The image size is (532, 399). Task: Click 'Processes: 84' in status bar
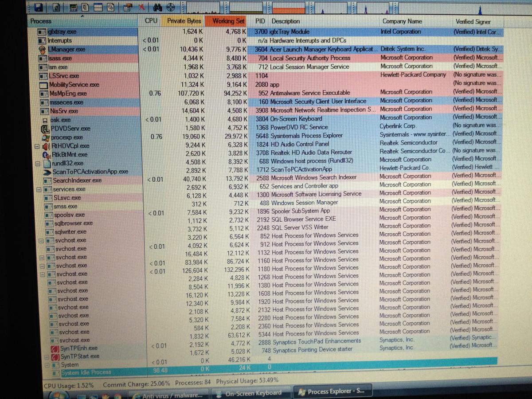click(x=193, y=383)
